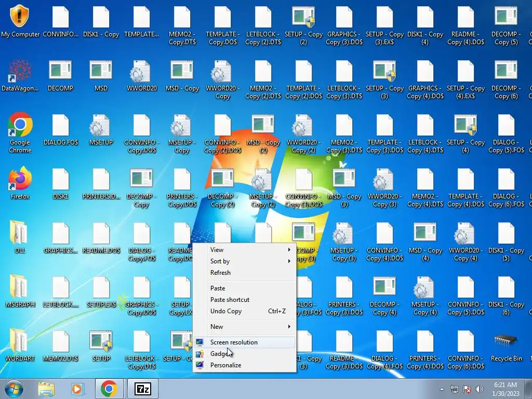Select the GRAPHICS - Copy (3).DO$ file

coord(344,25)
